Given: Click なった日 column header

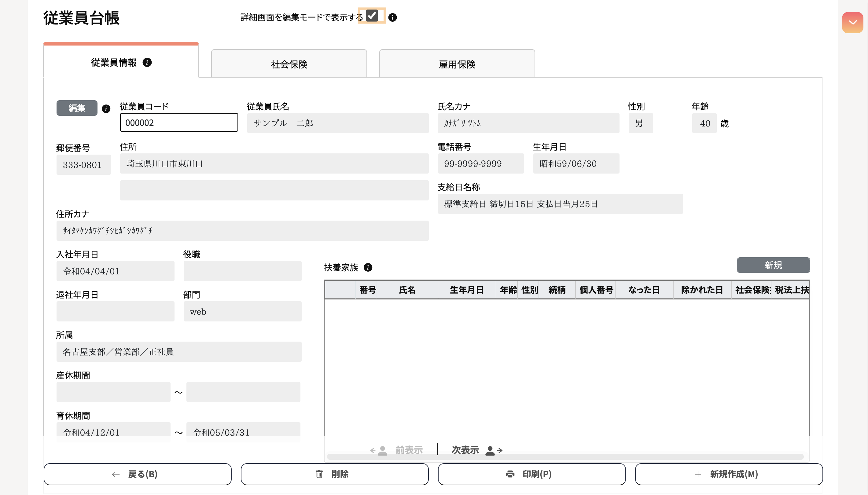Looking at the screenshot, I should (644, 290).
